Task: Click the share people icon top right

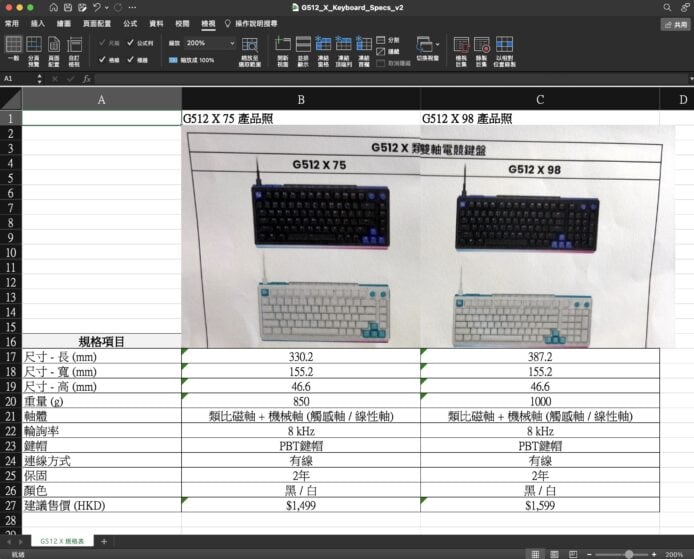Action: (x=686, y=8)
